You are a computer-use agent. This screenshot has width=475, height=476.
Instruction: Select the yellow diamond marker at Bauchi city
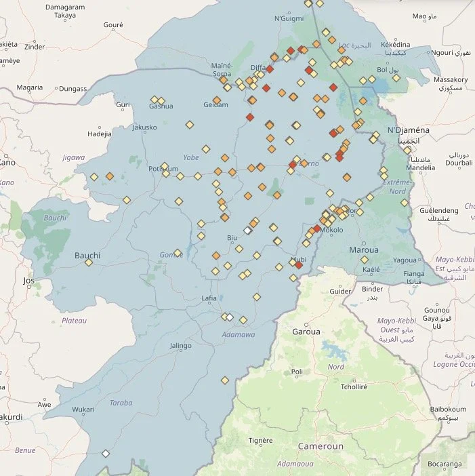point(89,262)
